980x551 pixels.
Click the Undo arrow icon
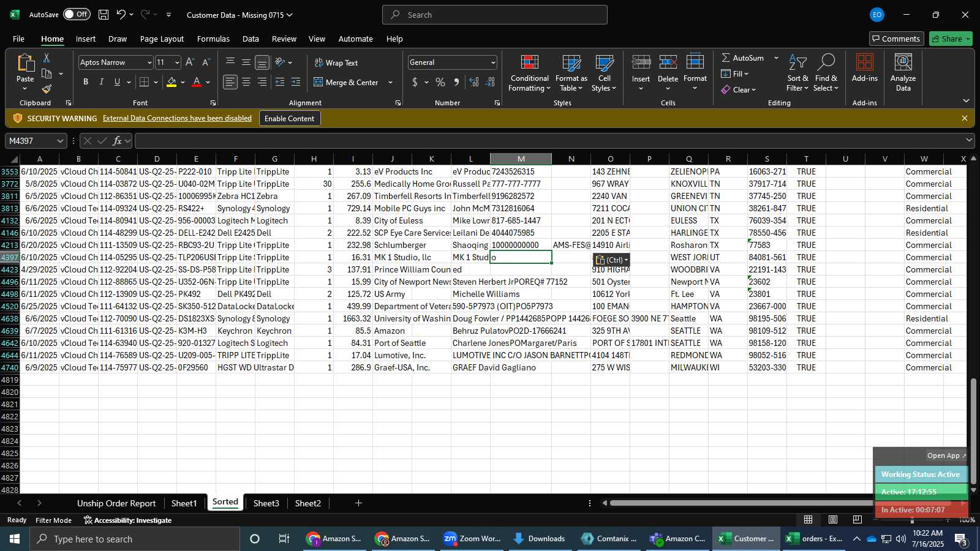[x=121, y=15]
